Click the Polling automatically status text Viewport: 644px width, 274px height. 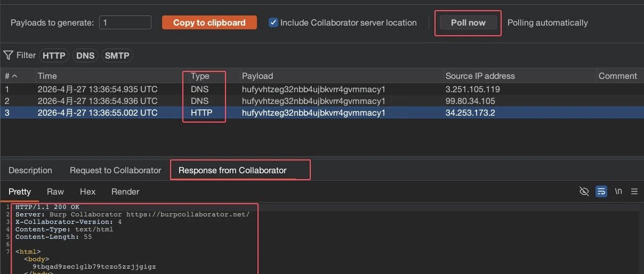(x=548, y=22)
